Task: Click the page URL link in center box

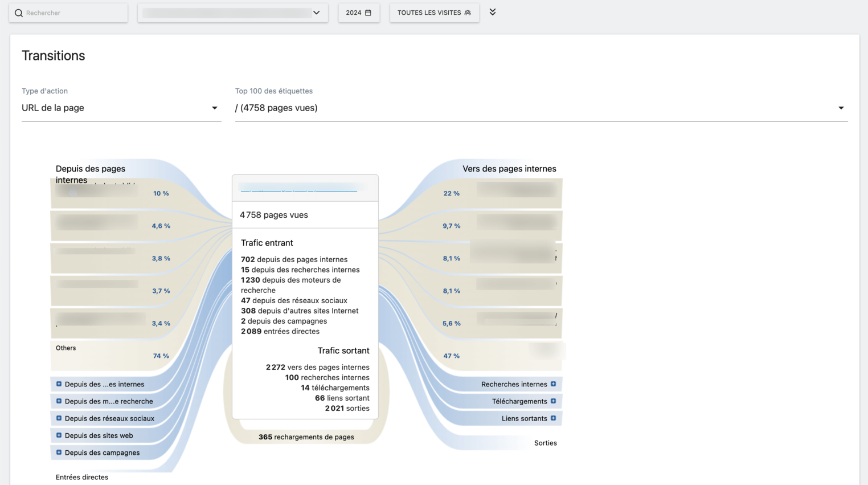Action: 298,189
